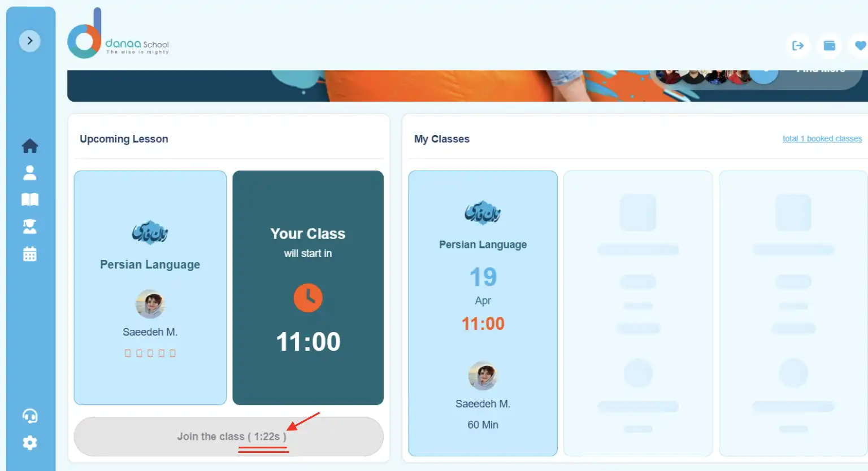
Task: Open total 1 booked classes link
Action: pyautogui.click(x=822, y=138)
